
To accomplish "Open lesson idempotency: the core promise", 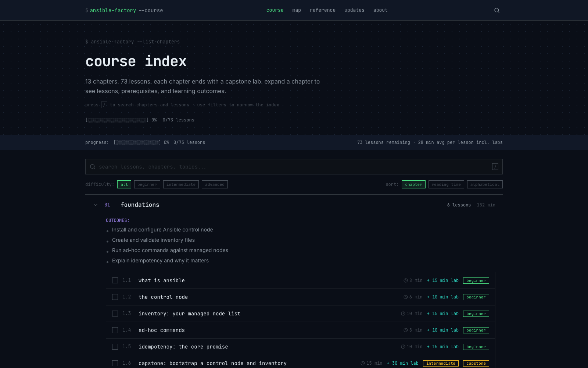I will 183,347.
